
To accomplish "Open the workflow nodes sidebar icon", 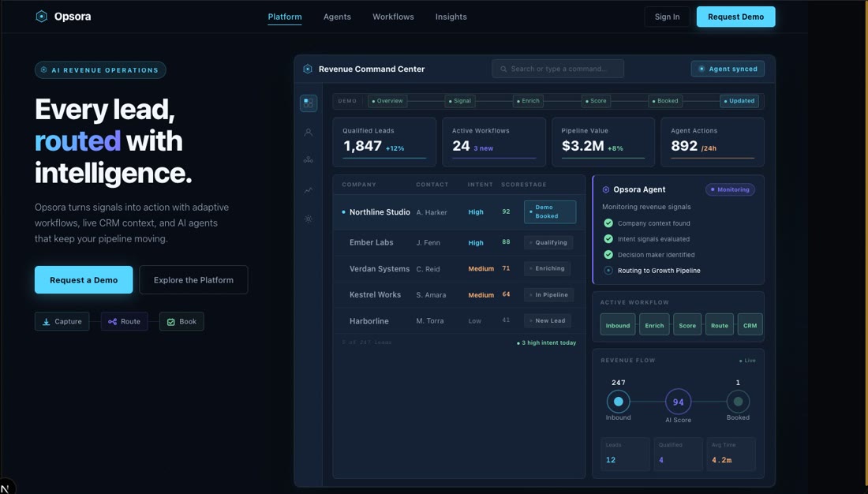I will point(309,160).
